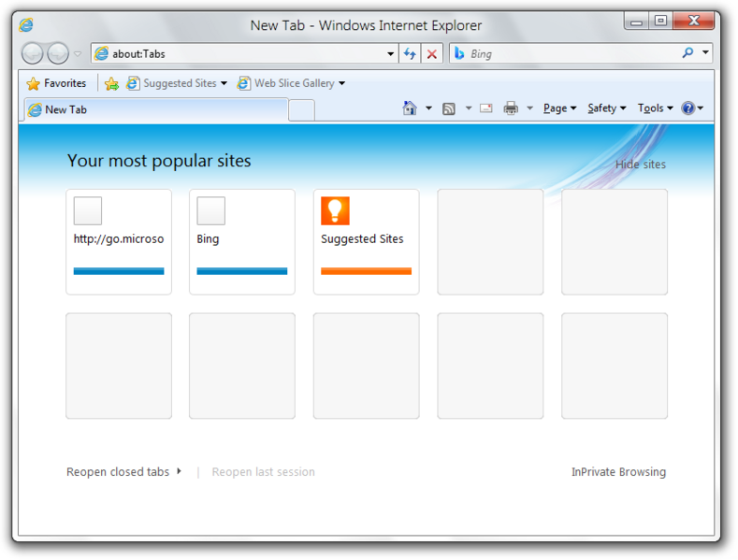The width and height of the screenshot is (738, 560).
Task: Open the Page menu
Action: [x=559, y=108]
